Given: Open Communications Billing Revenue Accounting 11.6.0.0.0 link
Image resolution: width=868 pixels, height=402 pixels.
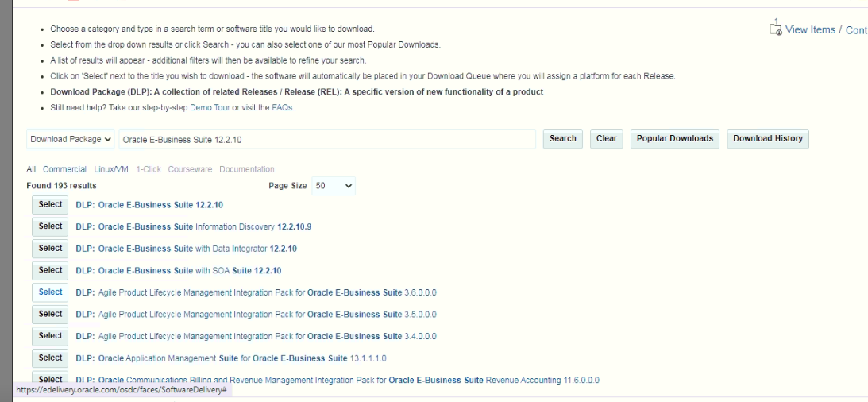Looking at the screenshot, I should pyautogui.click(x=338, y=380).
